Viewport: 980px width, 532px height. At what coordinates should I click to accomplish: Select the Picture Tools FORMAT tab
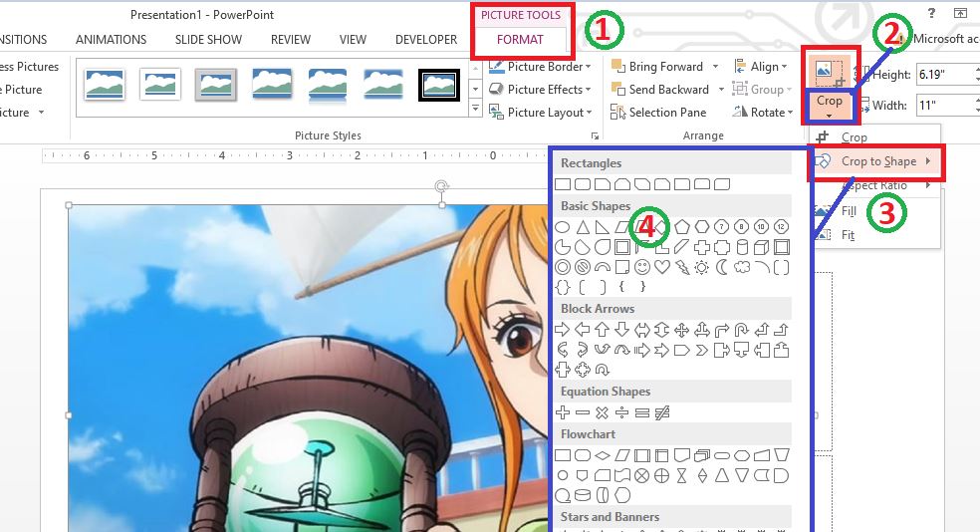(x=520, y=40)
